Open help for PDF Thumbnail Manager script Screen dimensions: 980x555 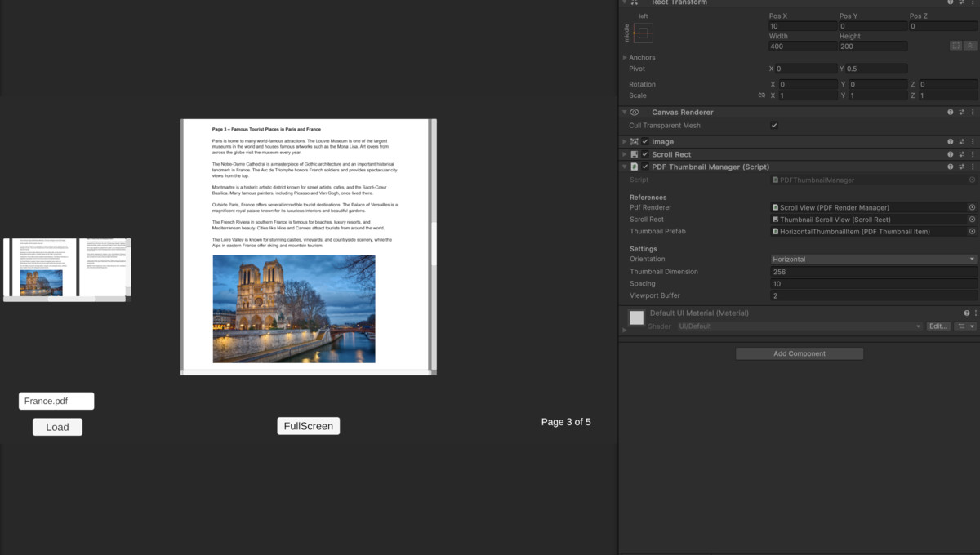click(x=951, y=166)
